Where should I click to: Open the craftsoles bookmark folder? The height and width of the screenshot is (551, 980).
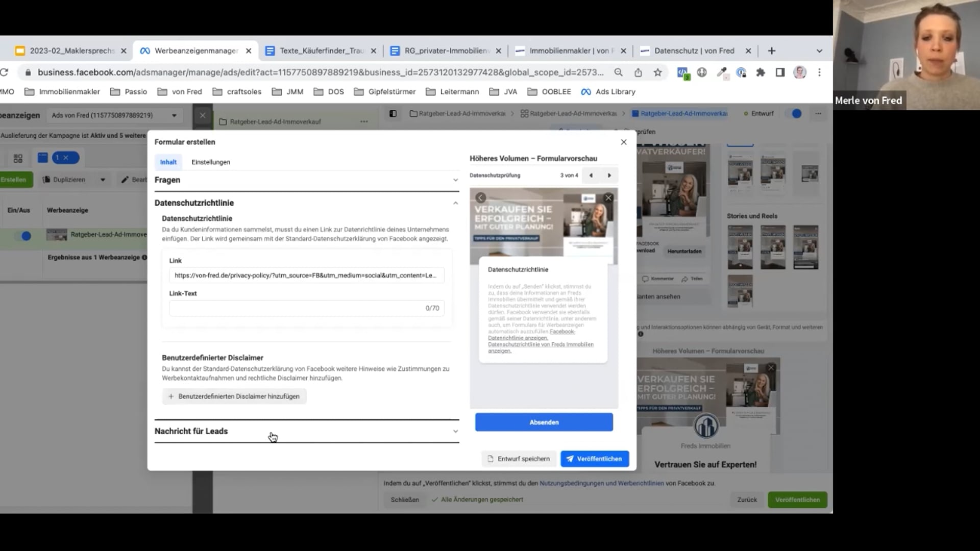pos(237,92)
